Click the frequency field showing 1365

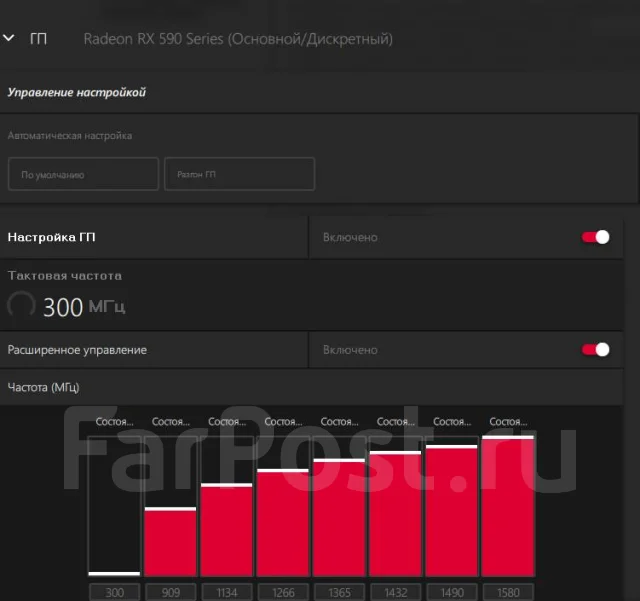coord(339,592)
